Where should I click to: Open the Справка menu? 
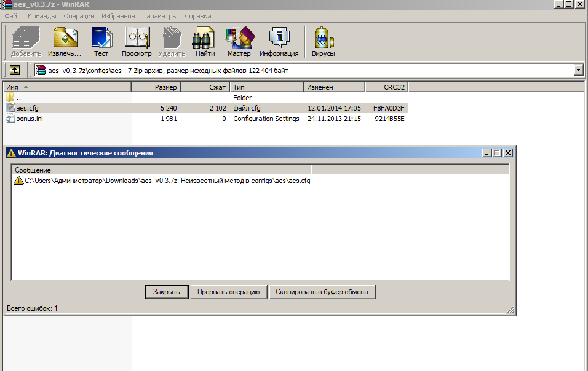tap(197, 16)
